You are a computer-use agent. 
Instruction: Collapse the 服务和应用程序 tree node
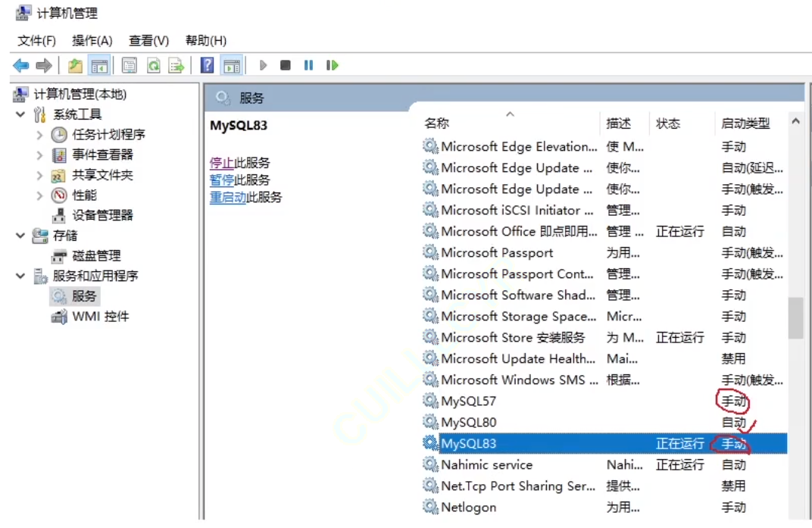click(20, 276)
